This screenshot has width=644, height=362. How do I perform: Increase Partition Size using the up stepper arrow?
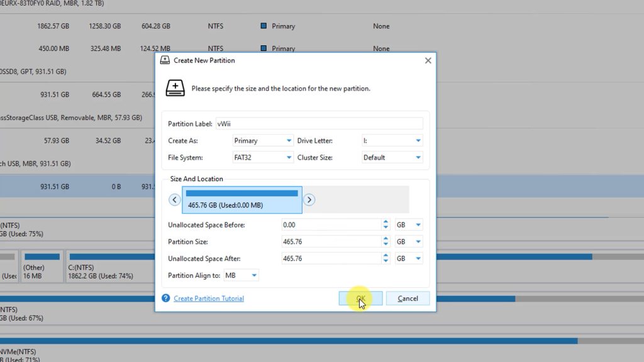click(386, 239)
